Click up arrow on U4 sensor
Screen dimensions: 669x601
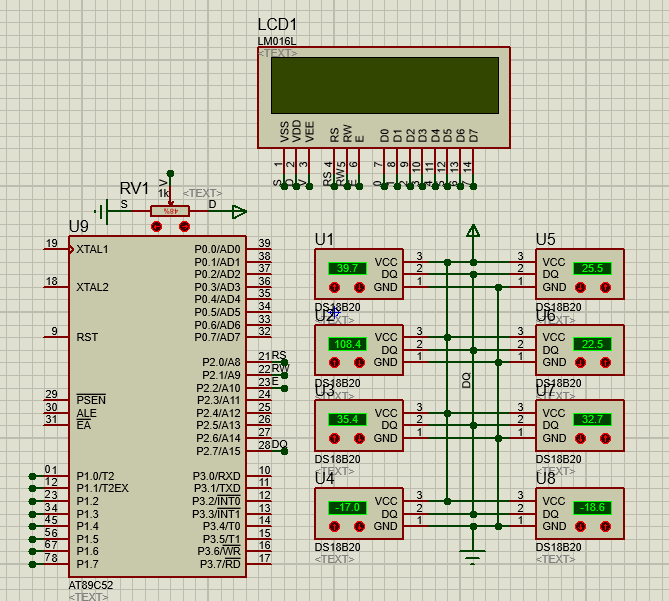point(334,527)
